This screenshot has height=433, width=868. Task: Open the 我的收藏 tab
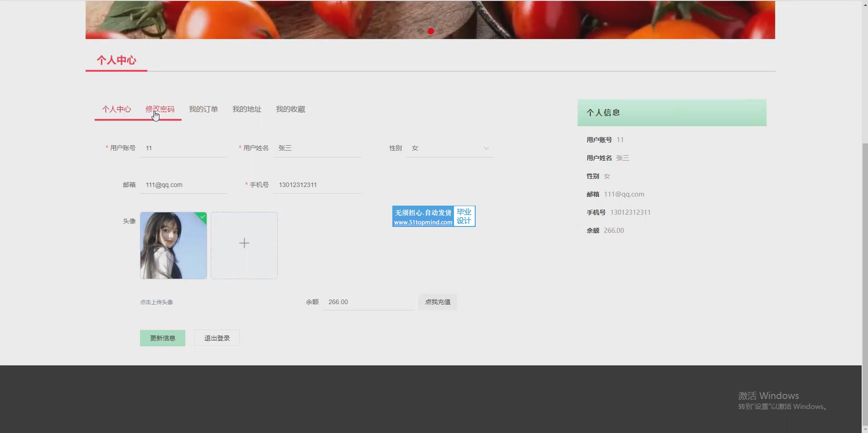pos(290,109)
